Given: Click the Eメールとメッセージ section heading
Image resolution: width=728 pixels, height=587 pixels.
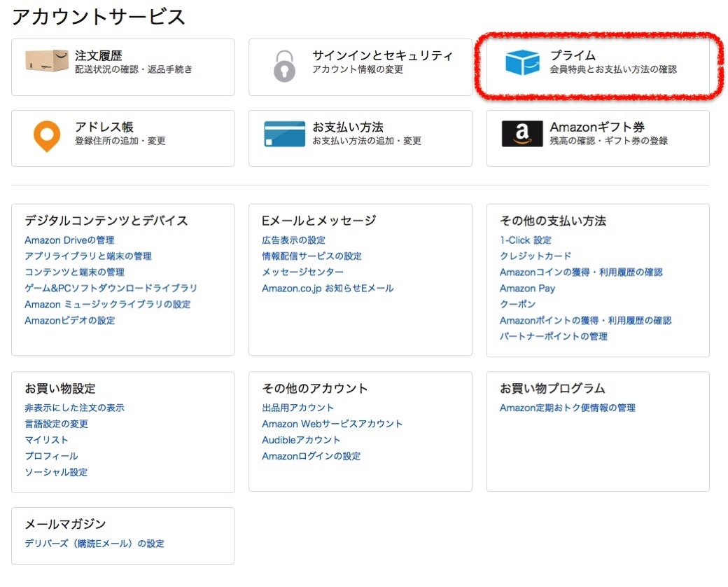Looking at the screenshot, I should pyautogui.click(x=319, y=220).
